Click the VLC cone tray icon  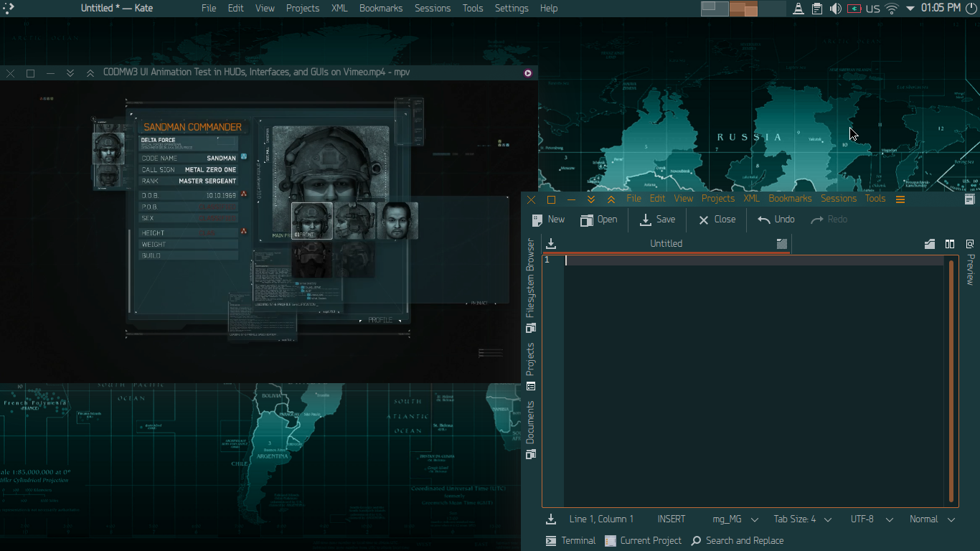(798, 9)
